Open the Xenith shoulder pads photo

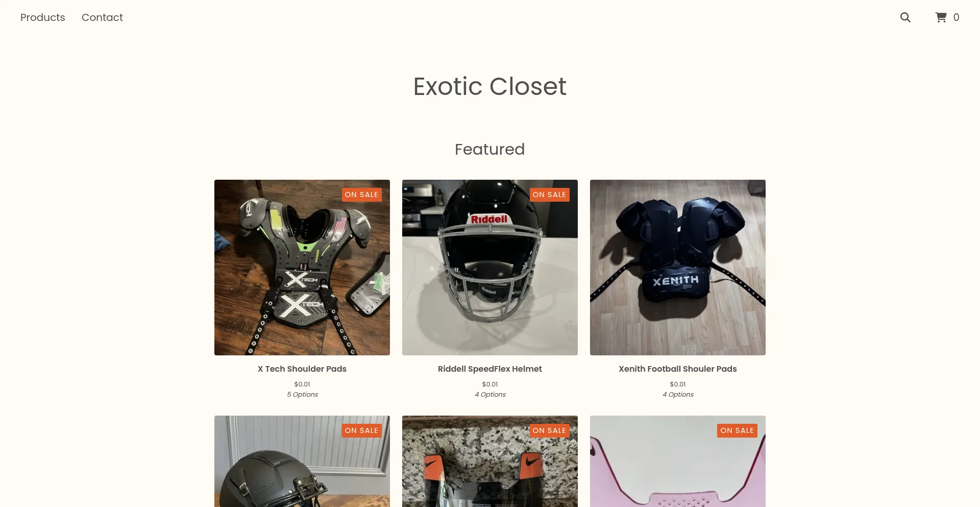click(x=678, y=268)
